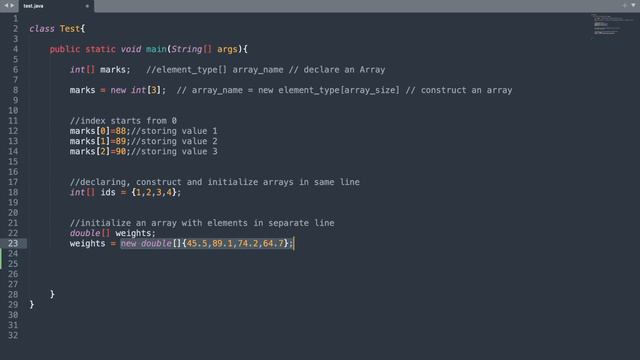Click 'weights;' on line 22
Viewport: 640px width, 360px height.
[x=136, y=233]
